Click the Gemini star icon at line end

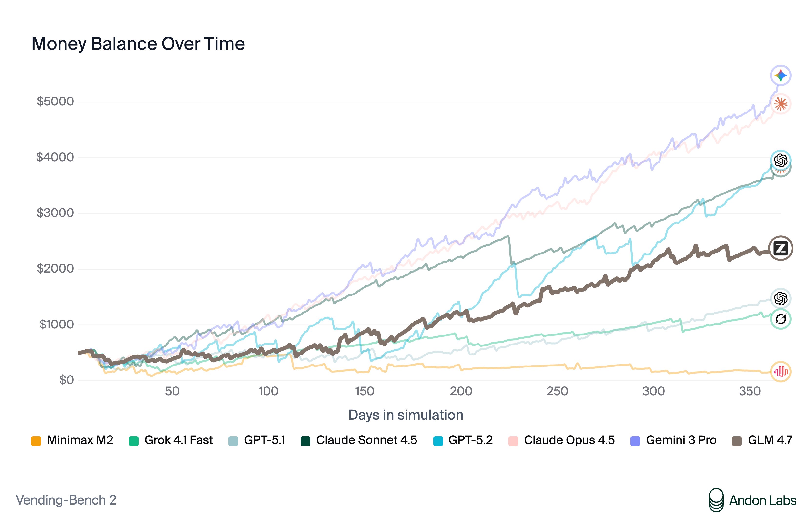(780, 75)
